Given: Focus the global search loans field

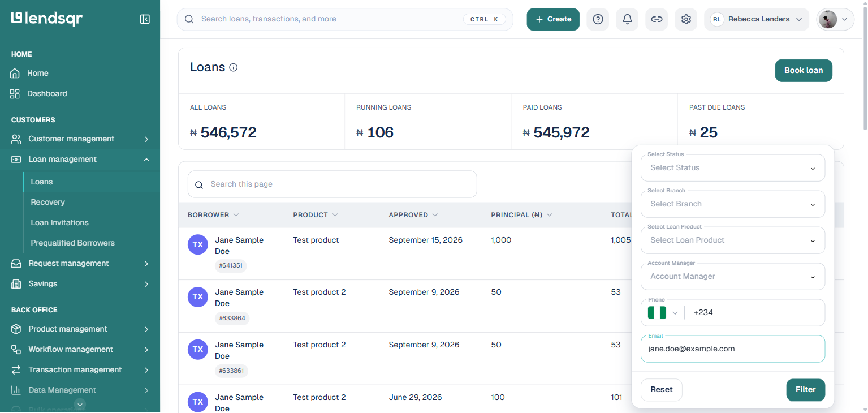Looking at the screenshot, I should 345,19.
